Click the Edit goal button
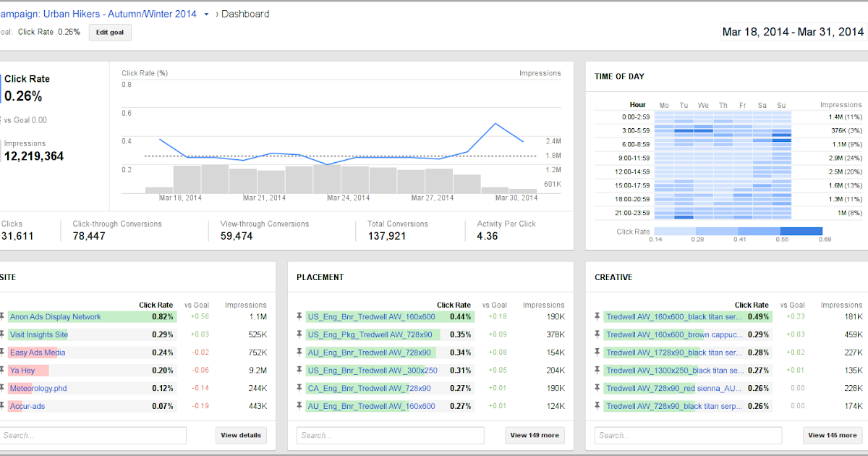The width and height of the screenshot is (868, 456). [110, 32]
